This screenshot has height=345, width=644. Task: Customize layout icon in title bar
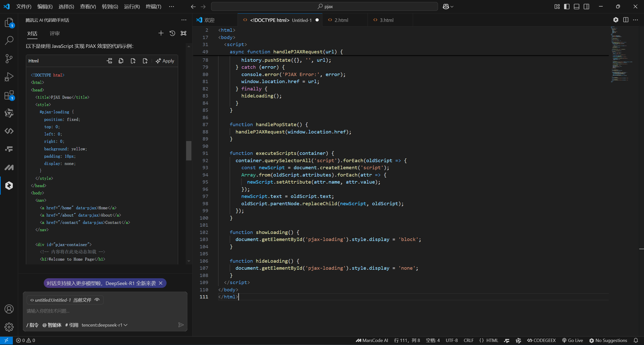(557, 7)
